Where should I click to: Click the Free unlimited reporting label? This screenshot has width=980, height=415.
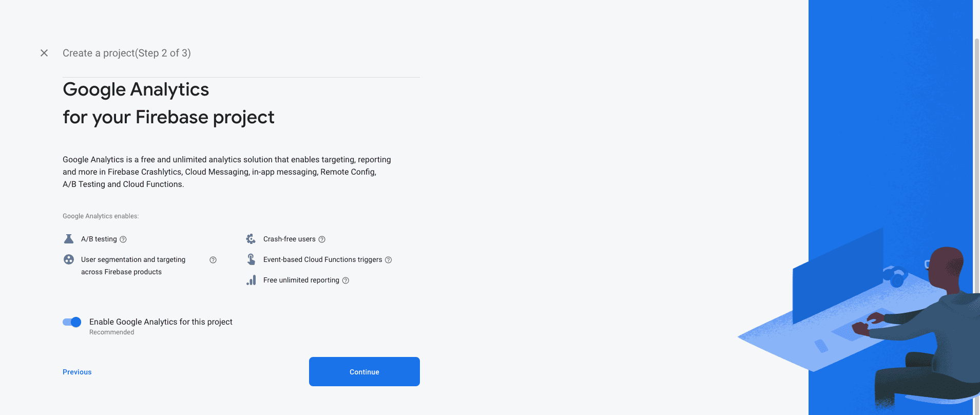301,280
